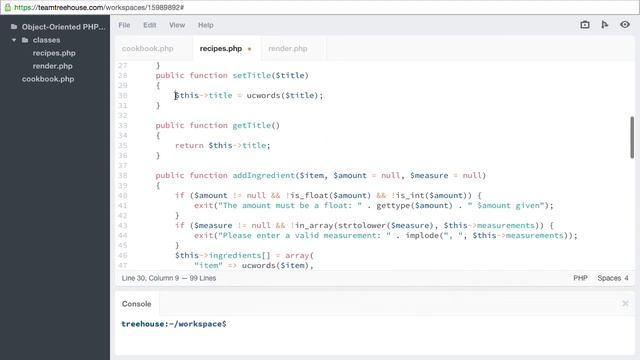The width and height of the screenshot is (640, 360).
Task: Click the addIngredient function name
Action: (x=264, y=176)
